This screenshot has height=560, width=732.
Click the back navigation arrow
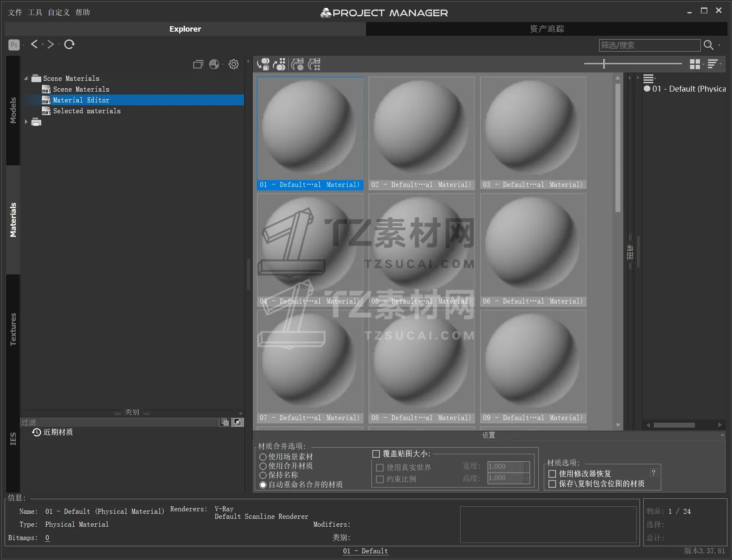pyautogui.click(x=35, y=45)
